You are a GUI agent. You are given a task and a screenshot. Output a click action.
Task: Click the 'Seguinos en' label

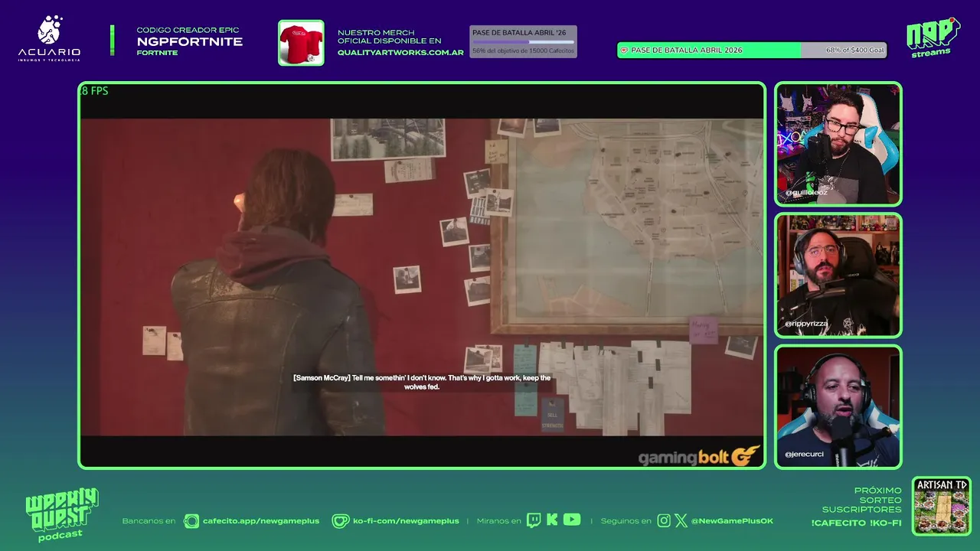coord(626,521)
